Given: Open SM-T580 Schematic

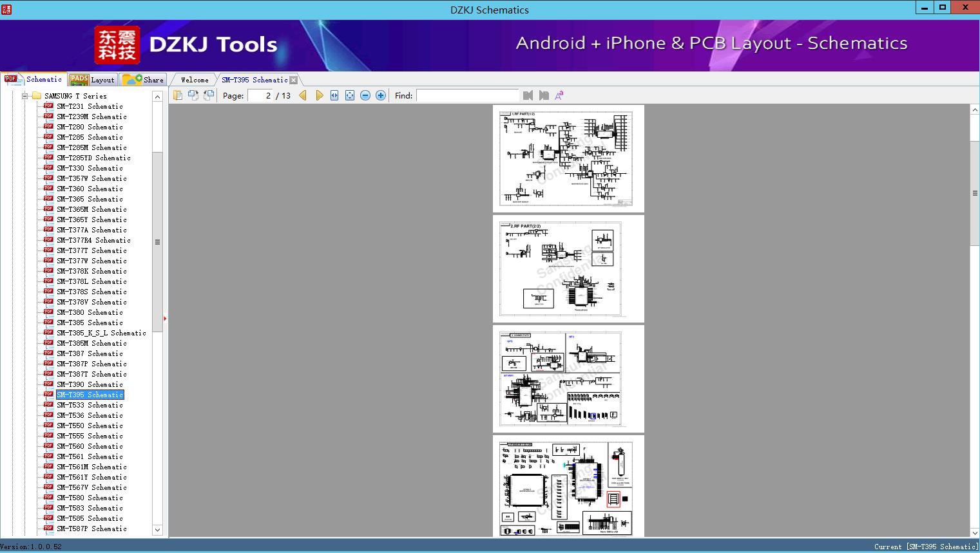Looking at the screenshot, I should [90, 498].
